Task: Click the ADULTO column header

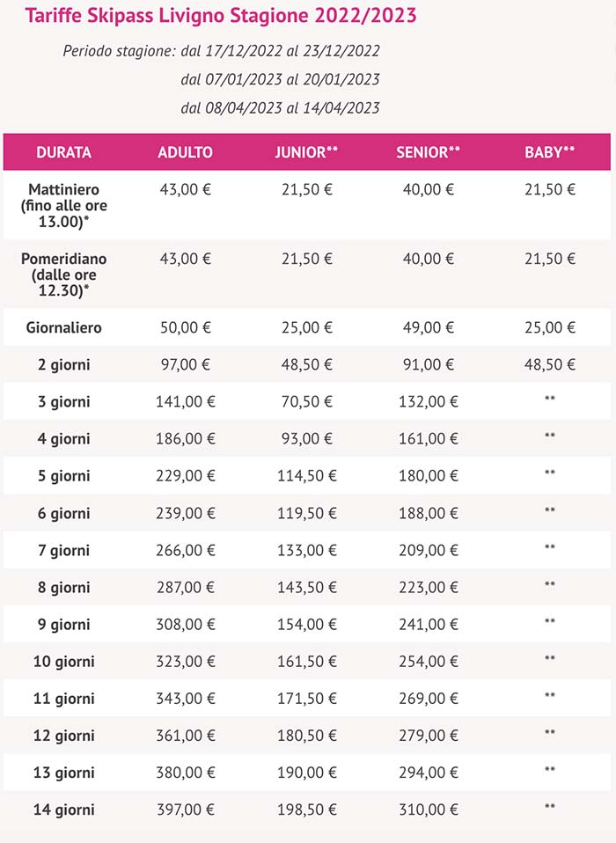Action: 185,152
